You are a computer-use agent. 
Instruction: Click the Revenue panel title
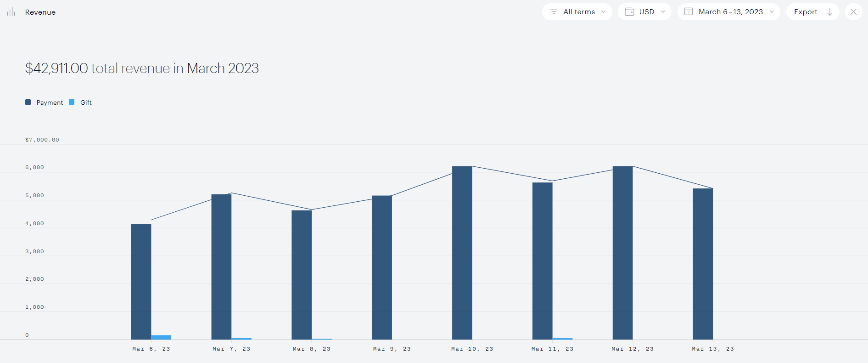point(40,12)
